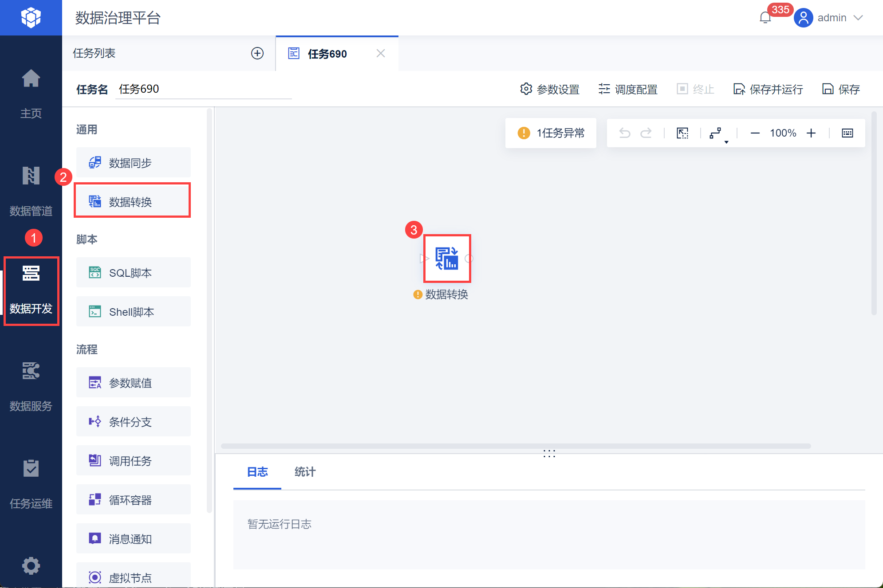Open the keyboard shortcuts icon
Image resolution: width=883 pixels, height=588 pixels.
847,133
